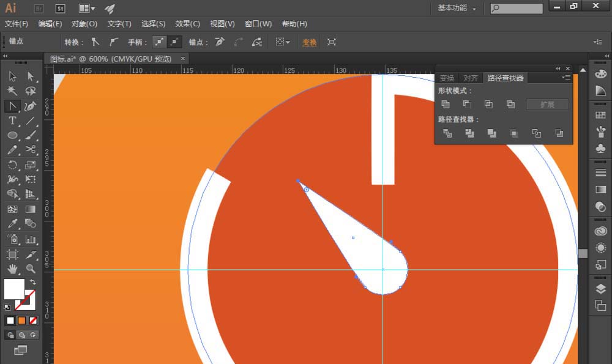Open the workspace switcher 基本功能 dropdown
This screenshot has height=364, width=612.
click(457, 8)
